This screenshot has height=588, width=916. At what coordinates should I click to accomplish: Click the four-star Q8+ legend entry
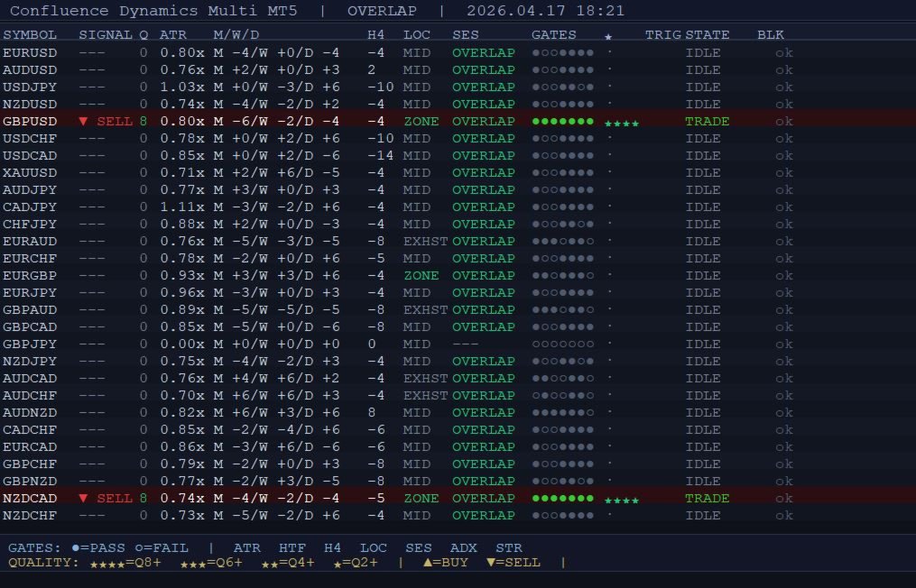(x=125, y=563)
